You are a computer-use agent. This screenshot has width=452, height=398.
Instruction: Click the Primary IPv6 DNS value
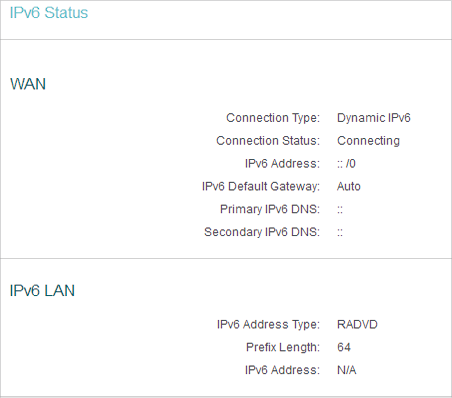pos(340,210)
